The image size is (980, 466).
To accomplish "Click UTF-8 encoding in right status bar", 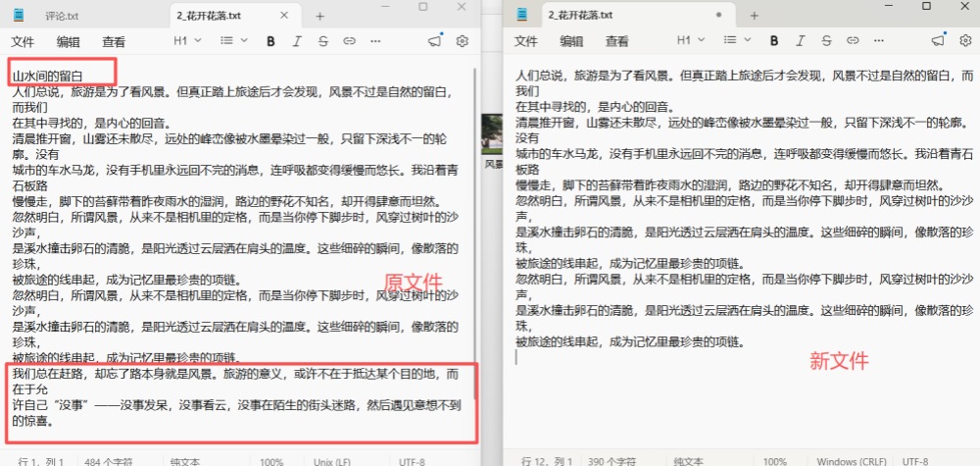I will (915, 462).
